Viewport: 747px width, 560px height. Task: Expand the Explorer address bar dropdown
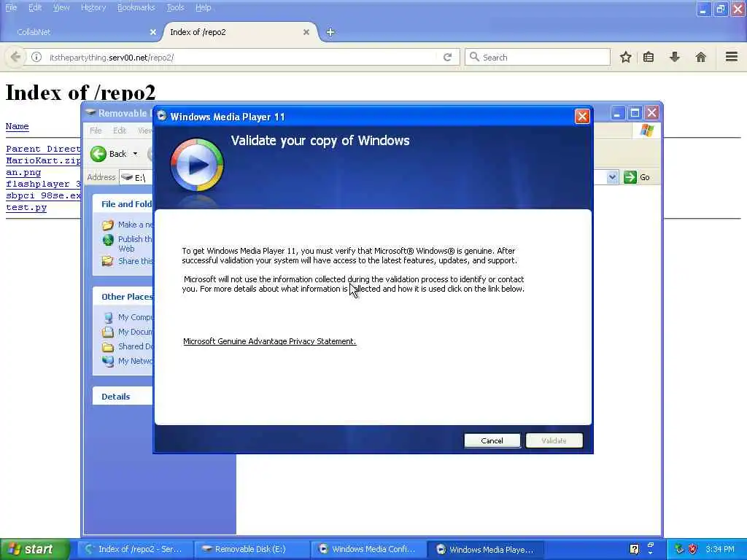tap(612, 177)
